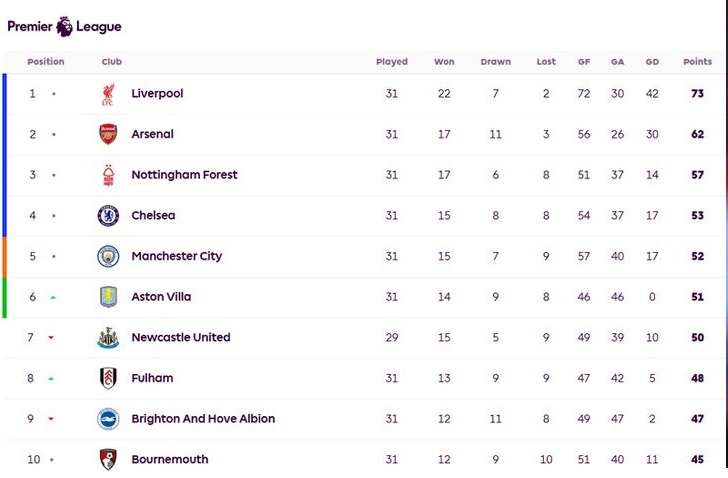Open the Newcastle United crest

[108, 338]
